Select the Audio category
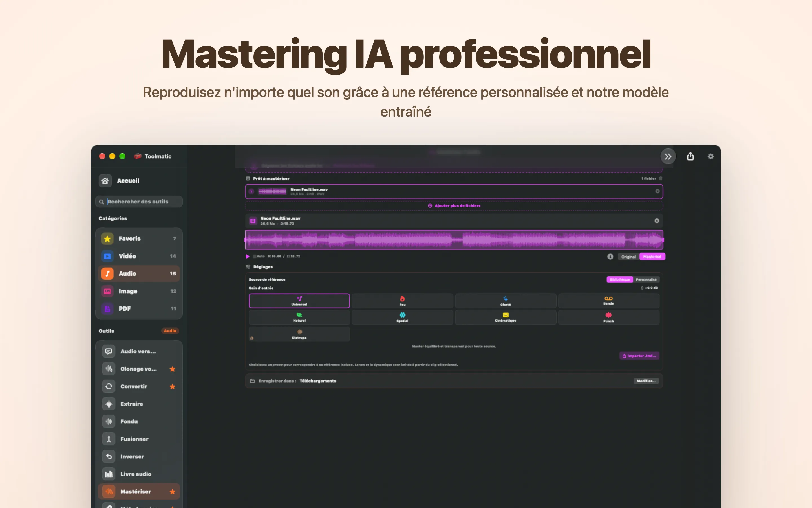The width and height of the screenshot is (812, 508). [x=139, y=273]
